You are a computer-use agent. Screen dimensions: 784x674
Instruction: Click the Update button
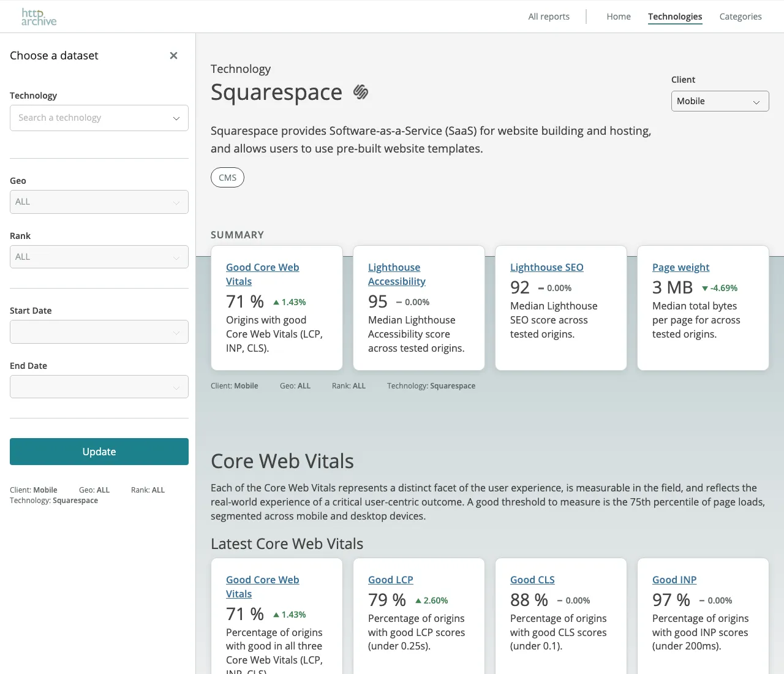(x=99, y=452)
